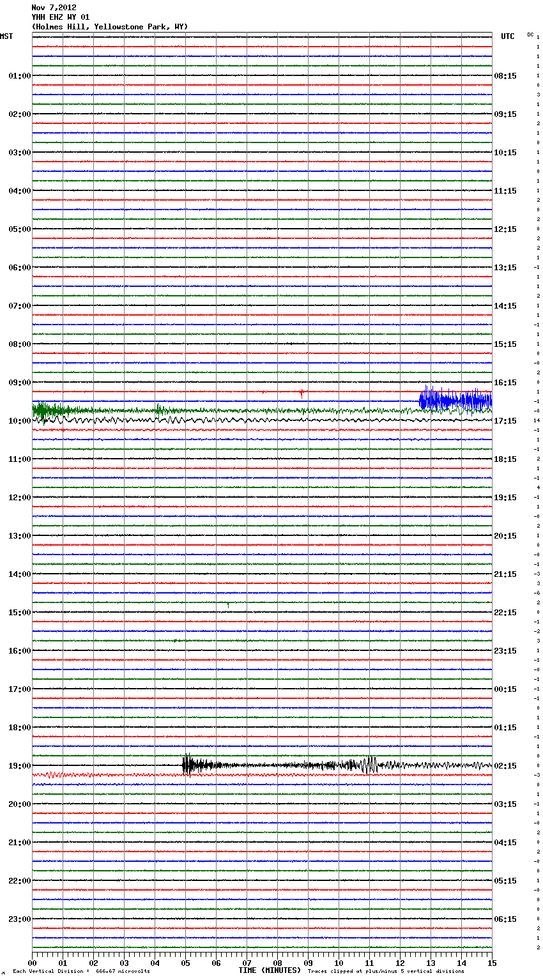
Task: Select the 05:00 MST row label
Action: 20,229
